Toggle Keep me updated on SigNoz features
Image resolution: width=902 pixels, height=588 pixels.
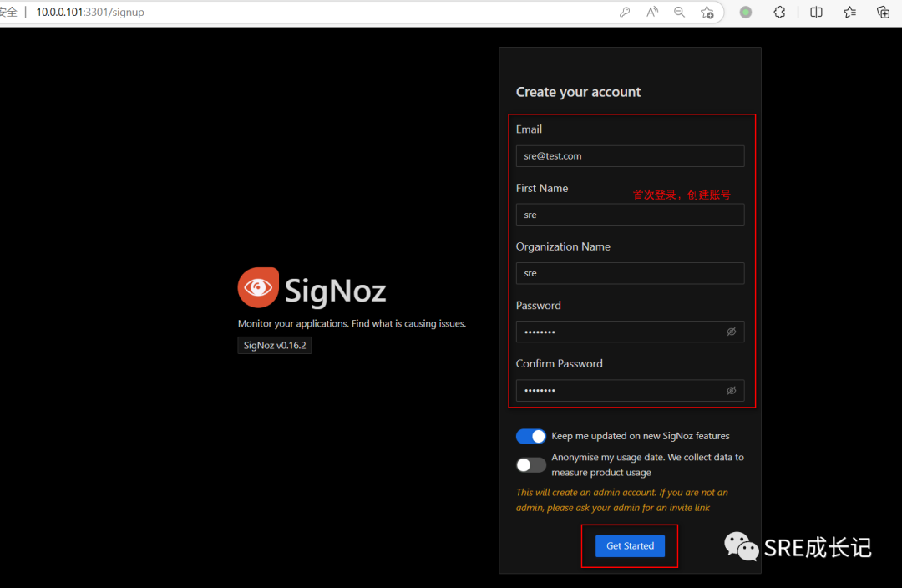coord(530,436)
